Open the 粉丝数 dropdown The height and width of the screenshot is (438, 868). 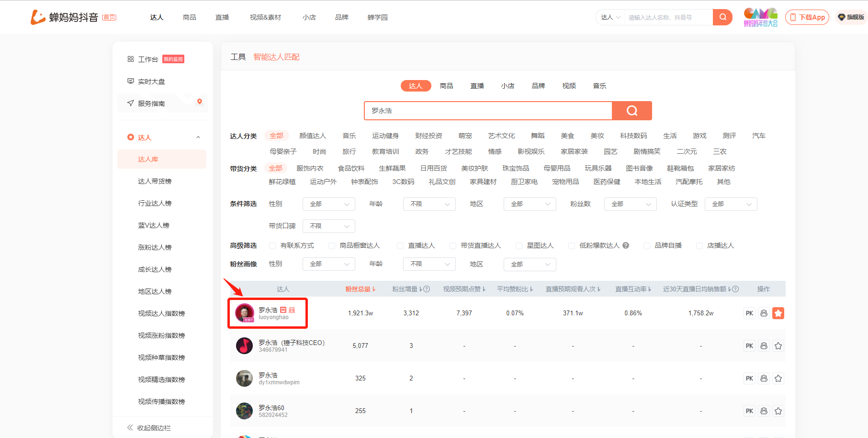[631, 204]
